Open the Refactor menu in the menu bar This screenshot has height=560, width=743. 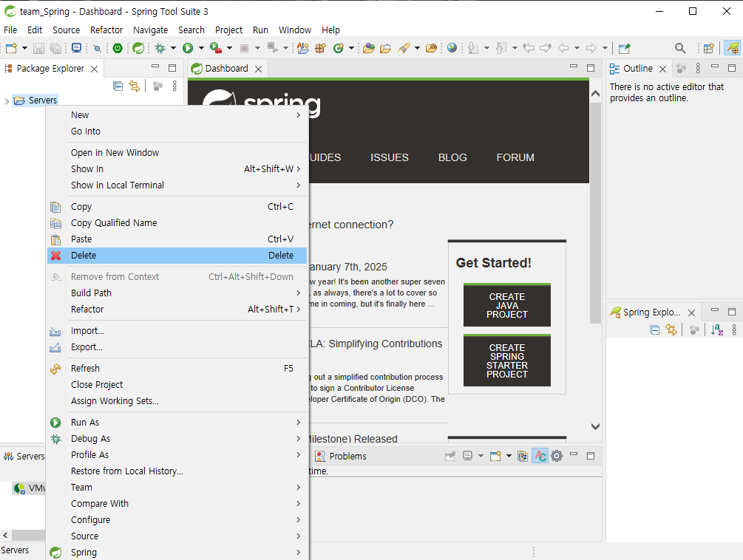pos(106,30)
